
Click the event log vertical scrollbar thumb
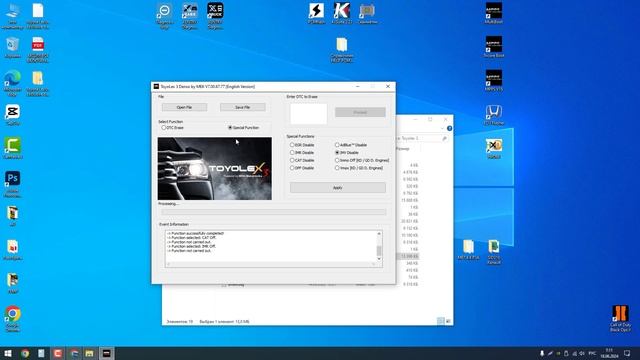379,251
